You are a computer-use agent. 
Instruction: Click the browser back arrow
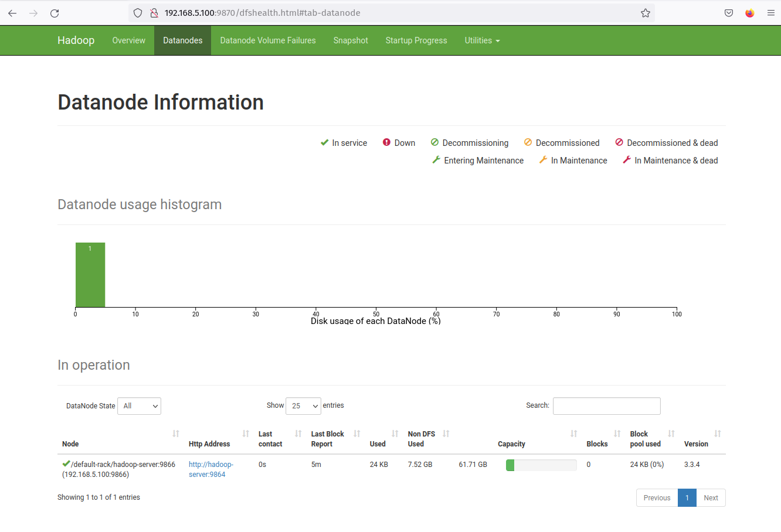point(12,13)
